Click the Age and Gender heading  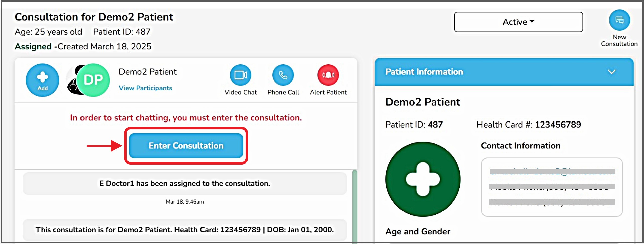pyautogui.click(x=418, y=231)
